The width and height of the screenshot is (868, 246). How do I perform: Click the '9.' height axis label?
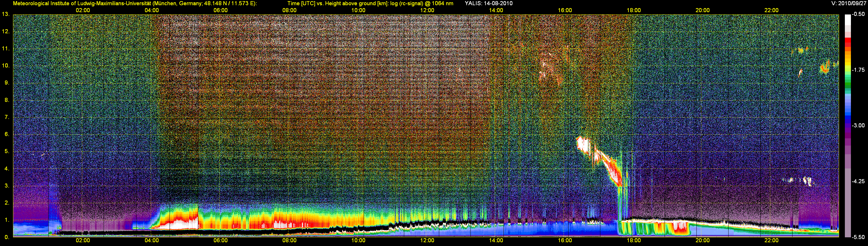(x=7, y=82)
